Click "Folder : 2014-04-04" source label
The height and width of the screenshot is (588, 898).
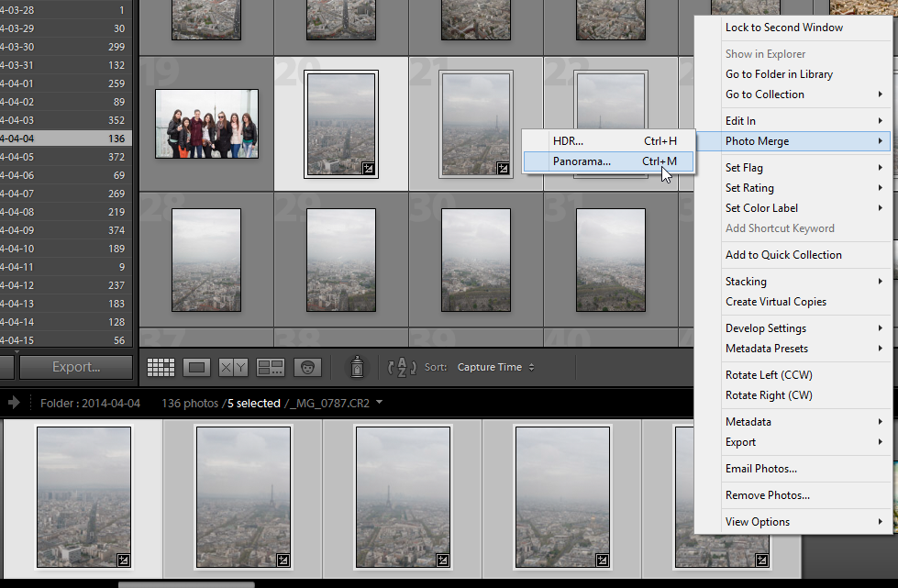click(x=90, y=403)
